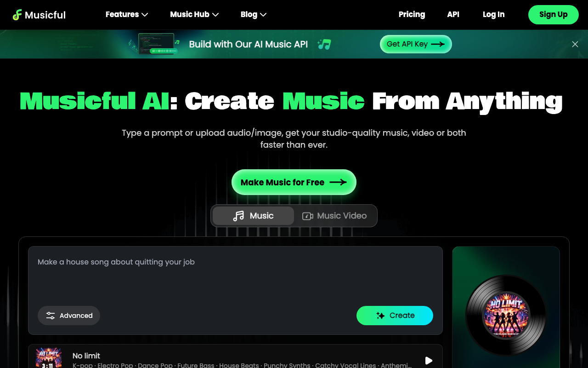The image size is (588, 368).
Task: Click the No limit vinyl record artwork
Action: click(x=506, y=315)
